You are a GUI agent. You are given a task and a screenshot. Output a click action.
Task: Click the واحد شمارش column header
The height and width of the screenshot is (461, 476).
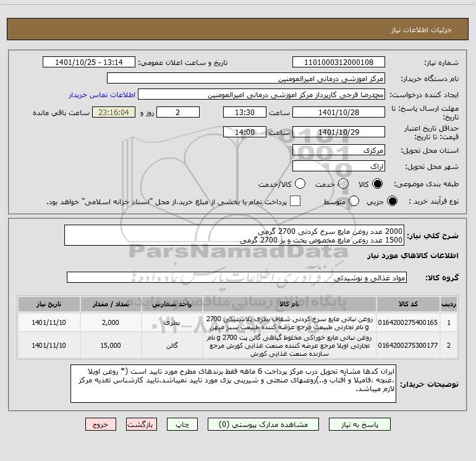pos(172,304)
